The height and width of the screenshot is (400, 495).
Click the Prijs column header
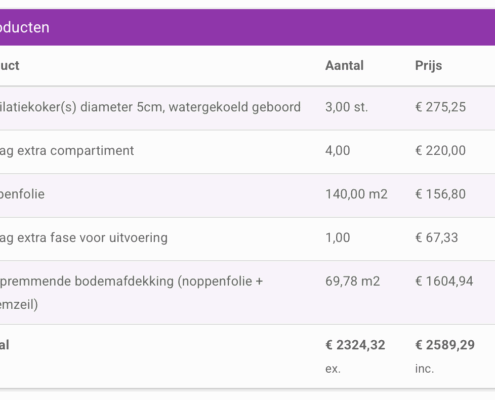(428, 66)
